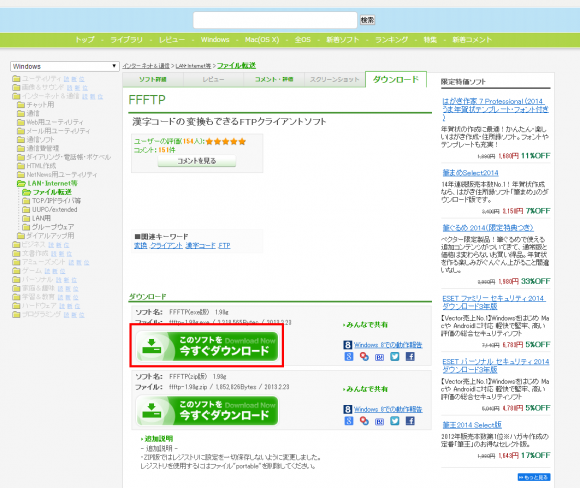The image size is (580, 488).
Task: Switch to レビュー tab
Action: 213,80
